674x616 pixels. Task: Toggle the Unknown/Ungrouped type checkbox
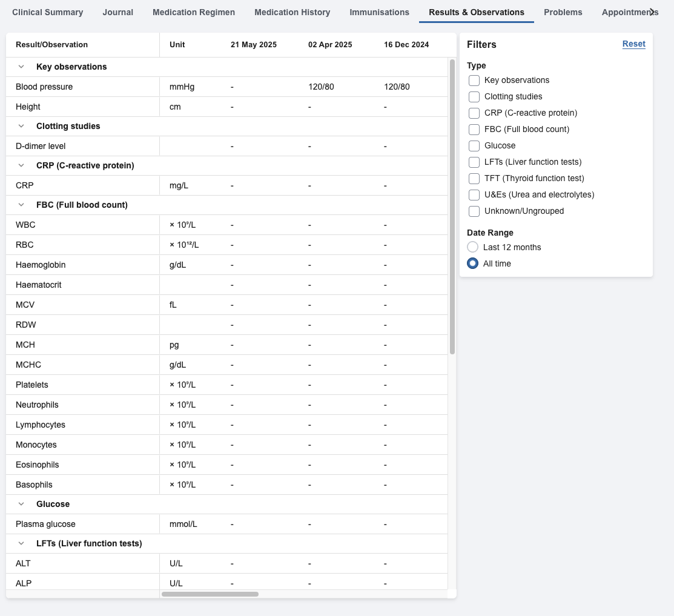(x=474, y=211)
